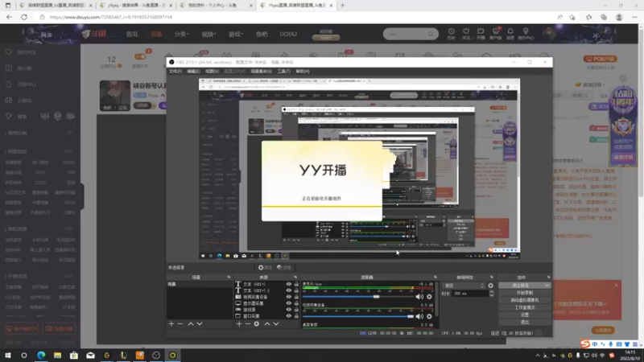Adjust the 视频采集设备 volume slider
The image size is (644, 362).
pyautogui.click(x=357, y=316)
